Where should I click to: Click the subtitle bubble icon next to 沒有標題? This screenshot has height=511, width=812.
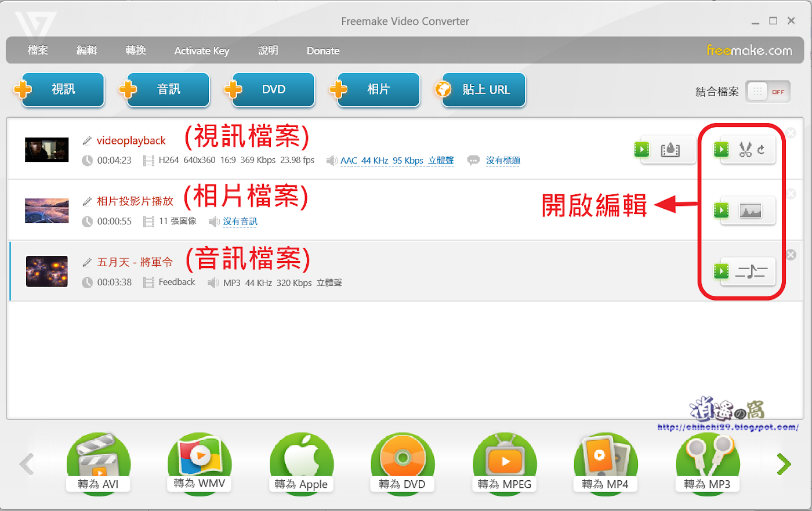tap(473, 160)
